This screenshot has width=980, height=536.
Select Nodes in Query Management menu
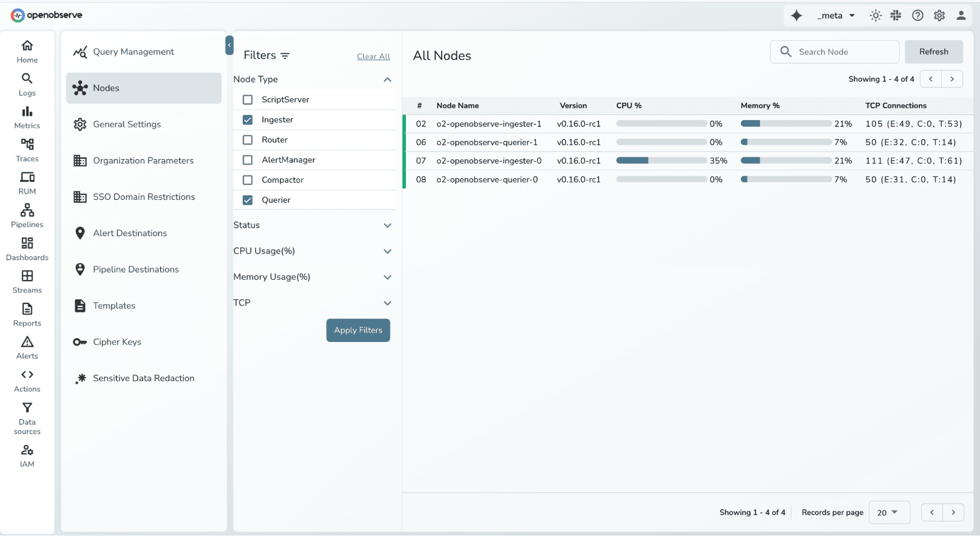[x=105, y=88]
